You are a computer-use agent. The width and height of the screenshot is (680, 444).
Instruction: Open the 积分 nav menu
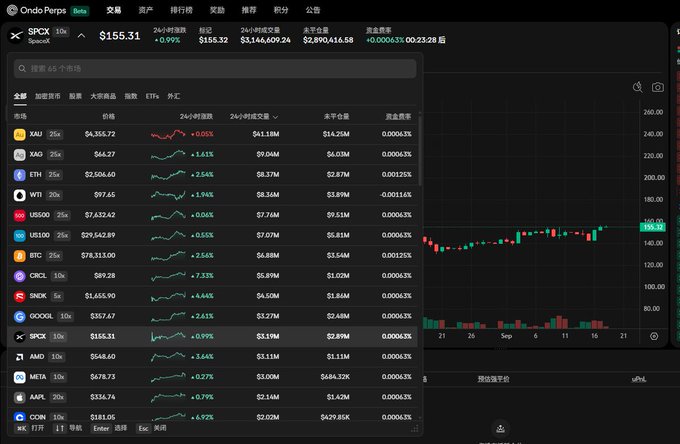[281, 10]
